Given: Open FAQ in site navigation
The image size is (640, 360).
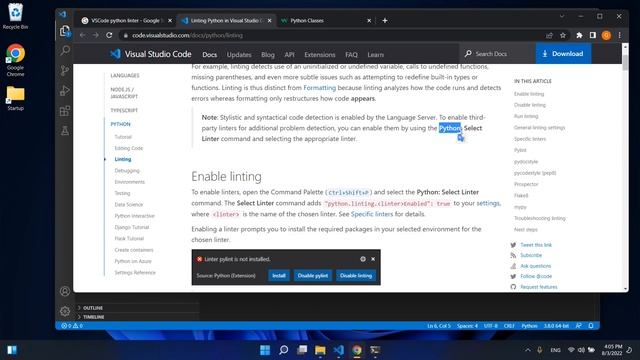Looking at the screenshot, I should (x=351, y=55).
